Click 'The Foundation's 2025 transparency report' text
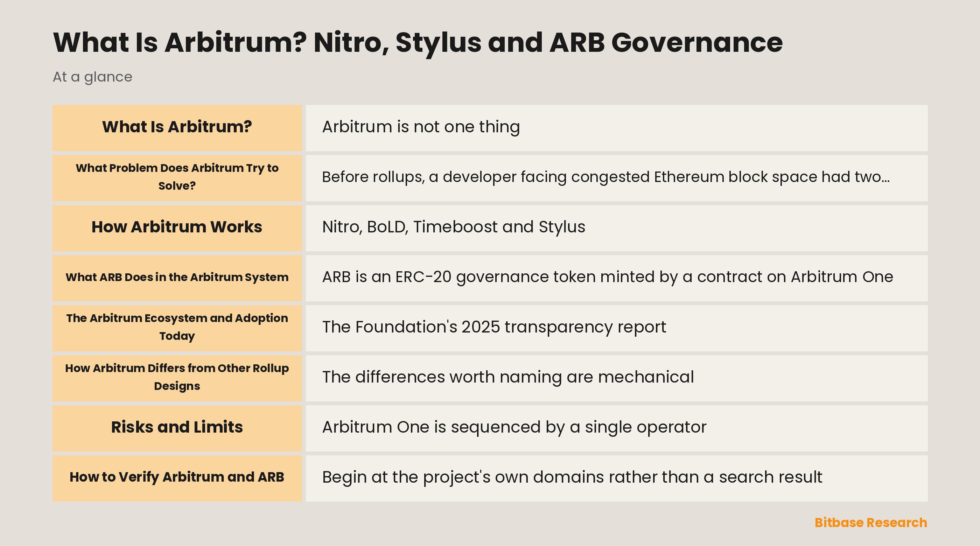Viewport: 980px width, 546px height. pyautogui.click(x=494, y=327)
